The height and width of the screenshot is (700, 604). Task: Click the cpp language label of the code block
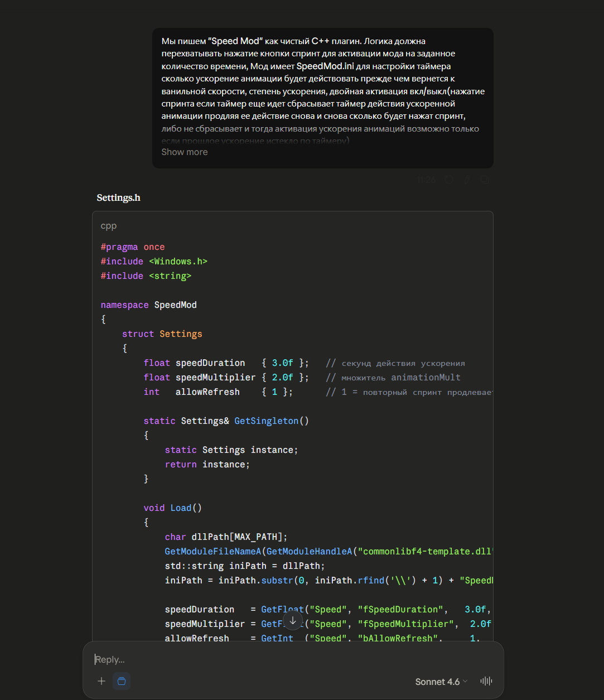(109, 226)
